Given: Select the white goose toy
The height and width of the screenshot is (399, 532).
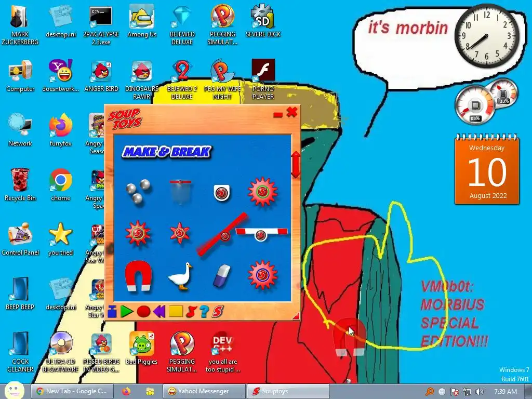Looking at the screenshot, I should tap(180, 275).
